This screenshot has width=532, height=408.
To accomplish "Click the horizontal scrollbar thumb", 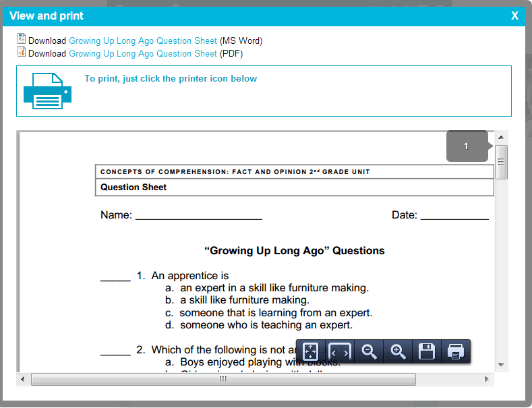I will [x=223, y=379].
